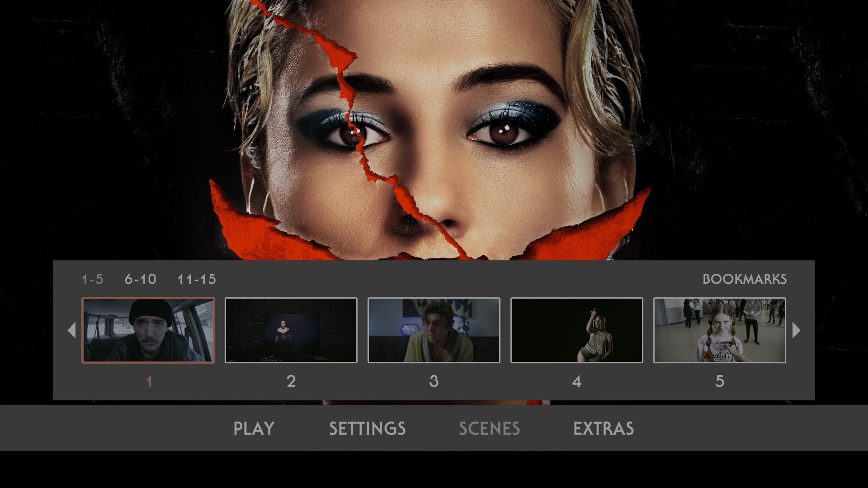Choose scene 2 dark stage thumbnail

coord(291,330)
